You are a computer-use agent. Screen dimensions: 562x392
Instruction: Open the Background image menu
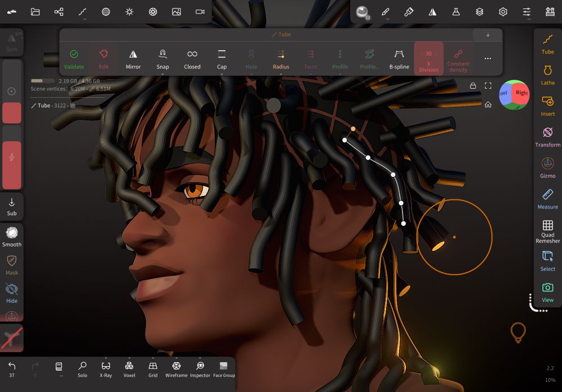176,12
